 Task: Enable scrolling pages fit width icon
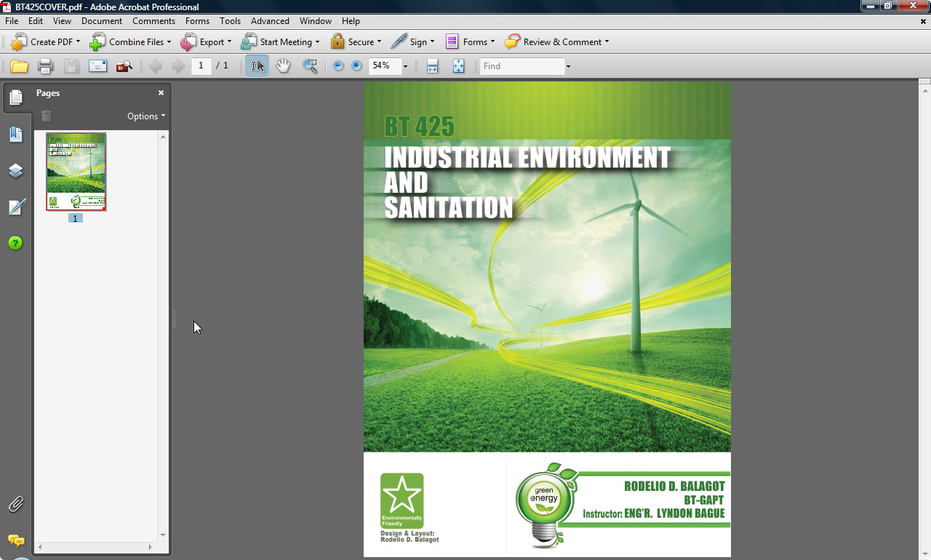[x=432, y=66]
